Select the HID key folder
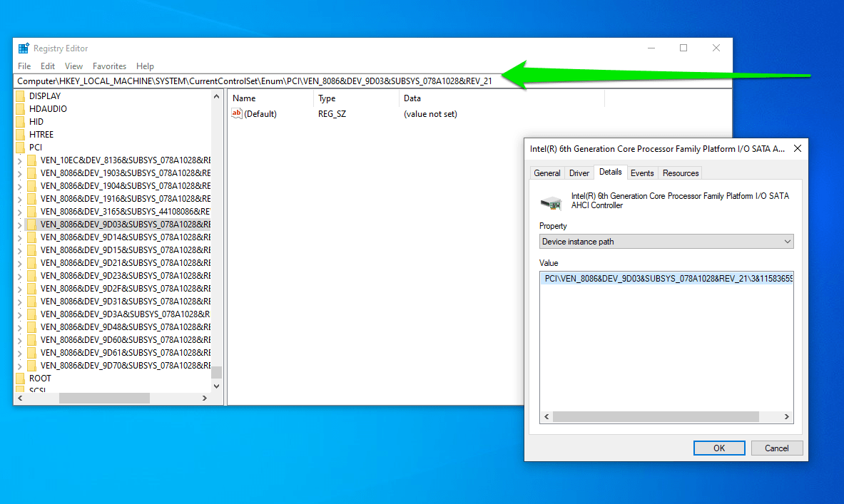The image size is (844, 504). pos(36,122)
